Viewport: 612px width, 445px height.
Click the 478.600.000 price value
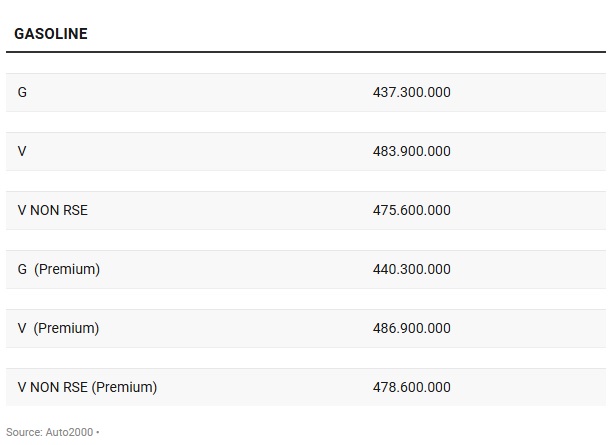411,387
